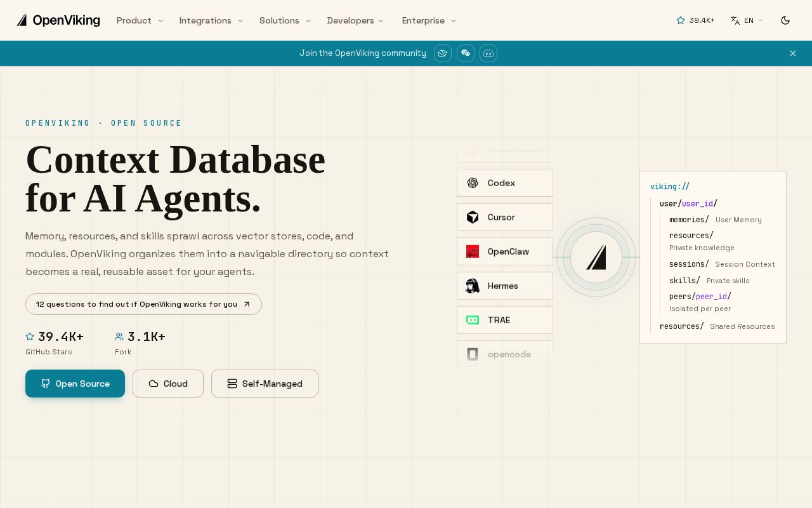Click the OpenViking logo in header
The height and width of the screenshot is (508, 812).
pos(58,20)
